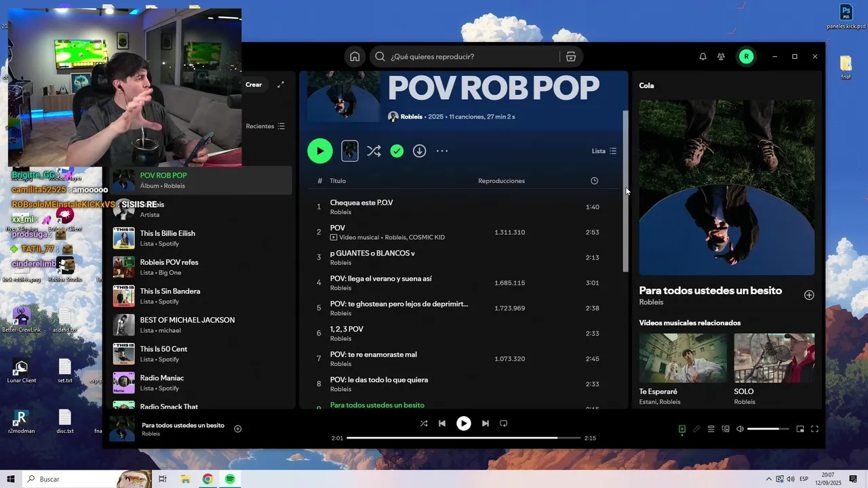Viewport: 868px width, 488px height.
Task: Sort tracks by the Título column header
Action: coord(338,181)
